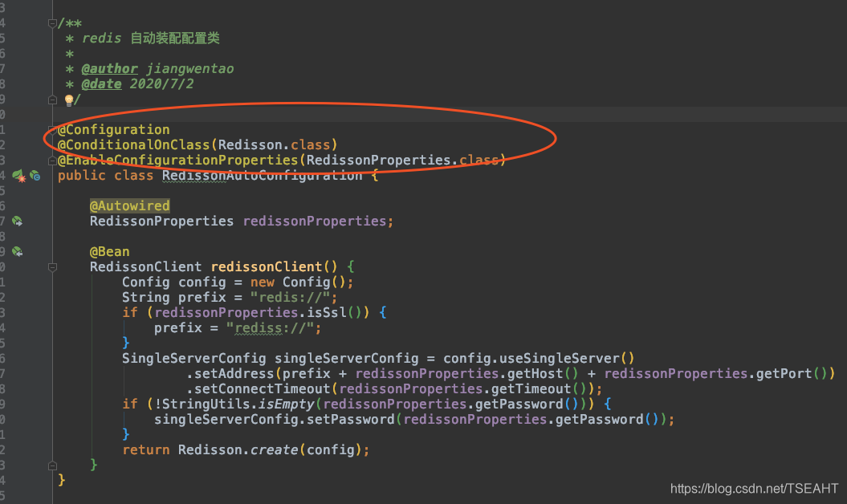Collapse Javadoc comment at closing */ fold marker
Viewport: 847px width, 504px height.
(52, 100)
